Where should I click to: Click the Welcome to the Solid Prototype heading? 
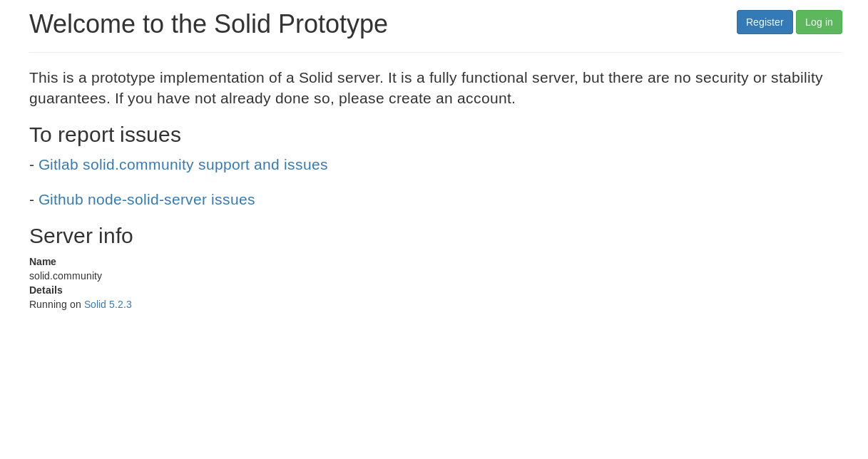pos(208,24)
